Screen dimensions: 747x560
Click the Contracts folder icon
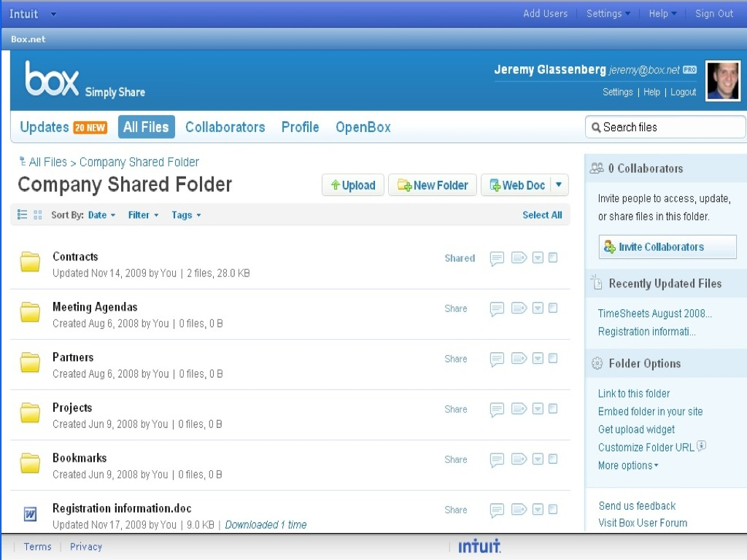pos(30,262)
